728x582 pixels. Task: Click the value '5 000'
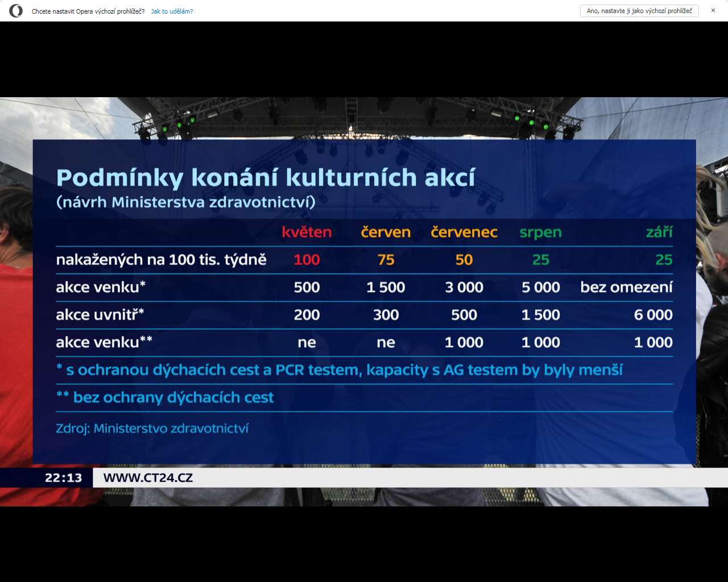coord(541,288)
